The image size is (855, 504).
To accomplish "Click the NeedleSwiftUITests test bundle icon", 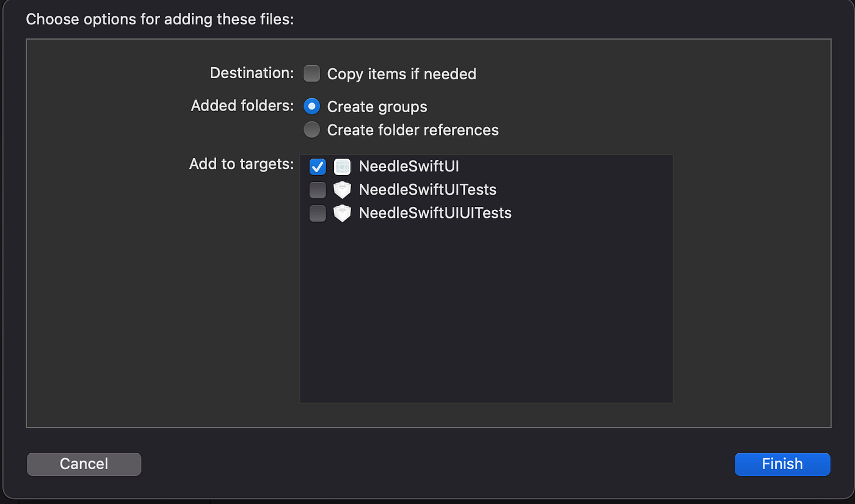I will pyautogui.click(x=341, y=190).
